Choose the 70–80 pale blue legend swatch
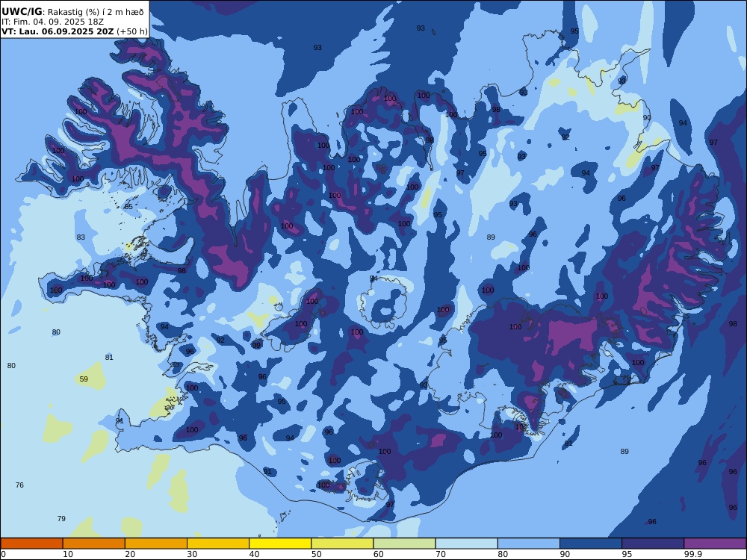Image resolution: width=747 pixels, height=560 pixels. [x=466, y=544]
